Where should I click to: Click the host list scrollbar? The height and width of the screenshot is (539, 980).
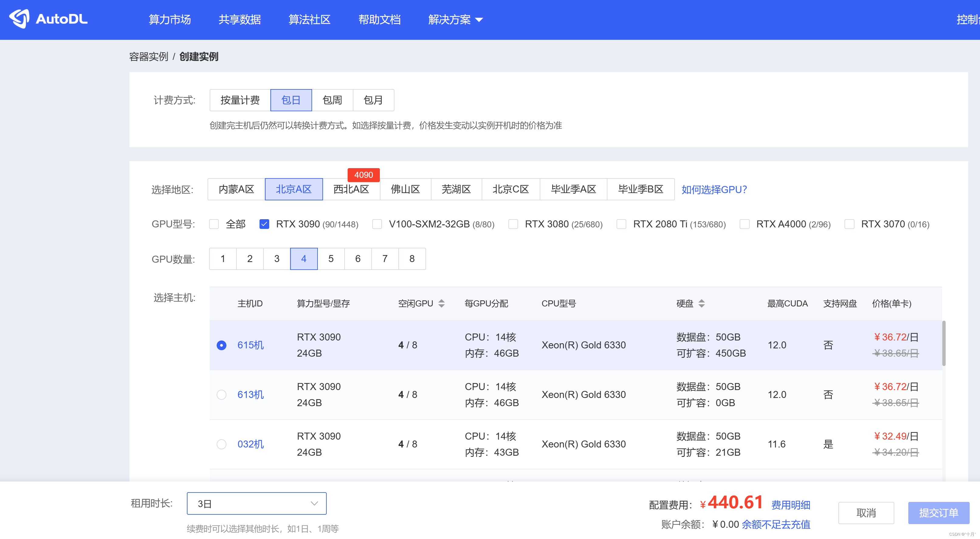(944, 343)
